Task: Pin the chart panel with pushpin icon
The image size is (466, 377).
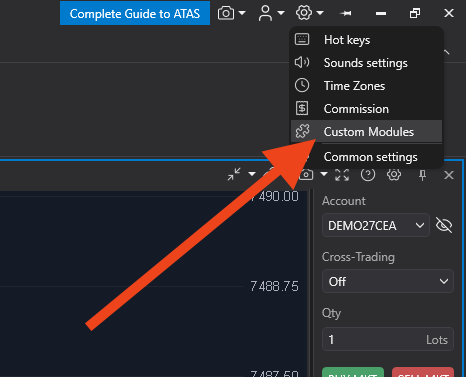Action: tap(422, 175)
